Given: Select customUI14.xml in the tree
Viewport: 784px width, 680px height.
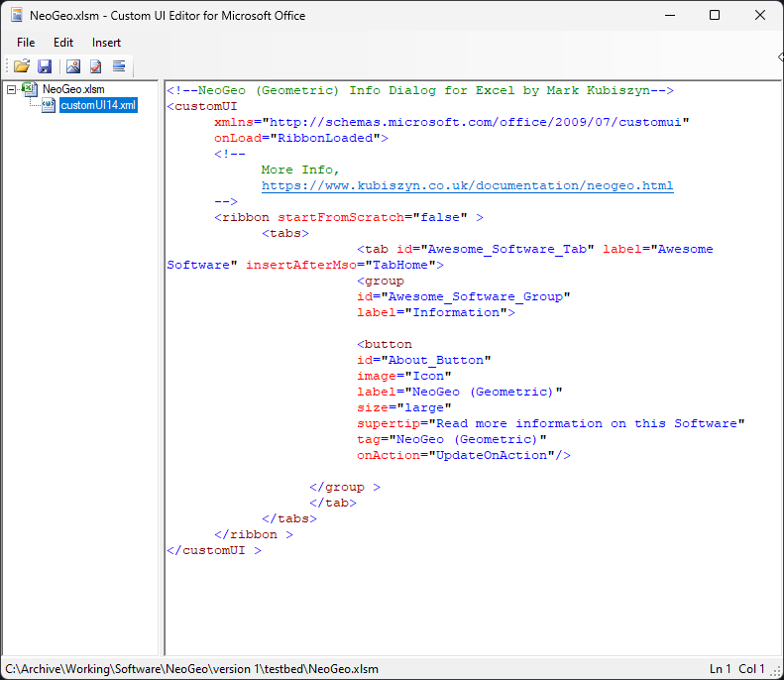Looking at the screenshot, I should [x=98, y=105].
